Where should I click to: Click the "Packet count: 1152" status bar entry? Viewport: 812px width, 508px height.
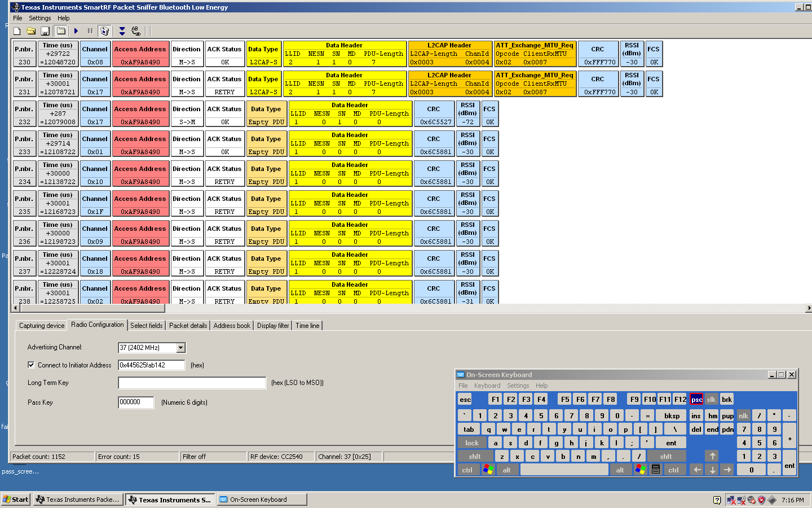[x=52, y=457]
